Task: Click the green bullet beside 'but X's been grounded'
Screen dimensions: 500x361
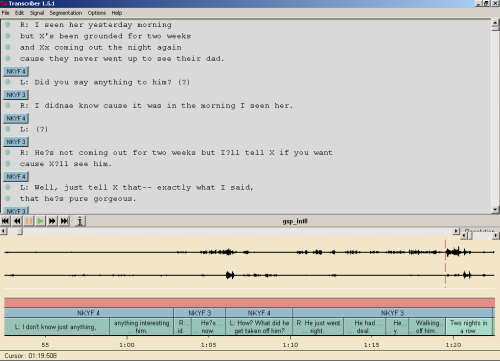Action: point(8,36)
